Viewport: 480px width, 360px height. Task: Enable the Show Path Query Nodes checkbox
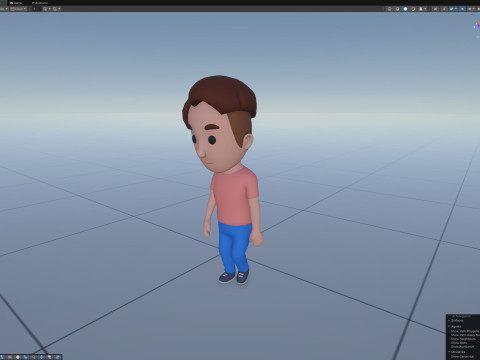pyautogui.click(x=465, y=335)
